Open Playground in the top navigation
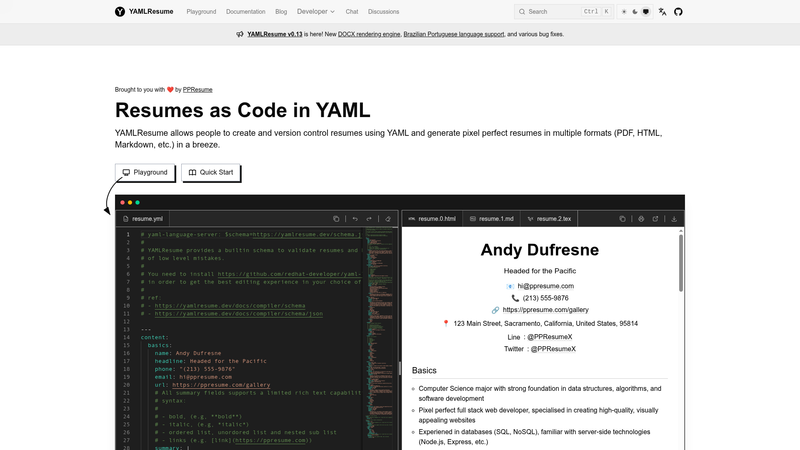Viewport: 800px width, 450px height. click(x=201, y=12)
